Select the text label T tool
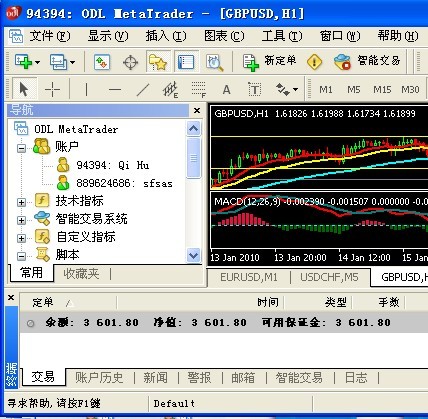 [x=255, y=89]
